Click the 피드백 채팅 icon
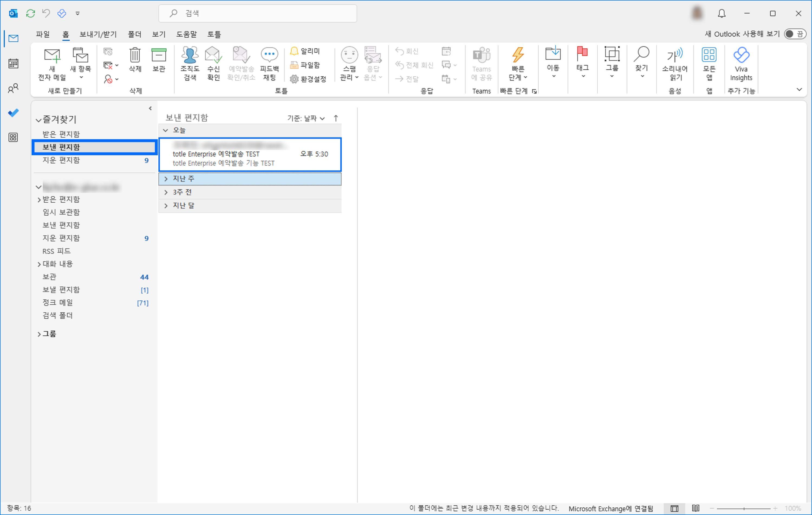 270,63
